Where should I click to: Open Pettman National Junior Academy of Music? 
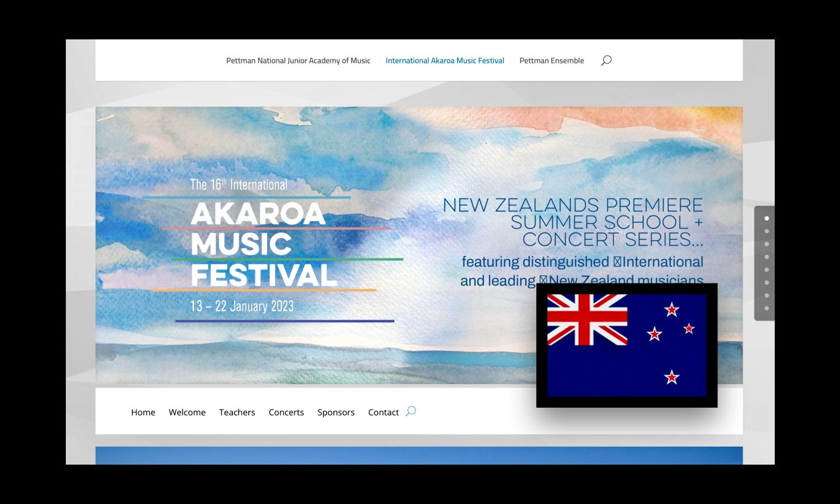click(x=298, y=61)
